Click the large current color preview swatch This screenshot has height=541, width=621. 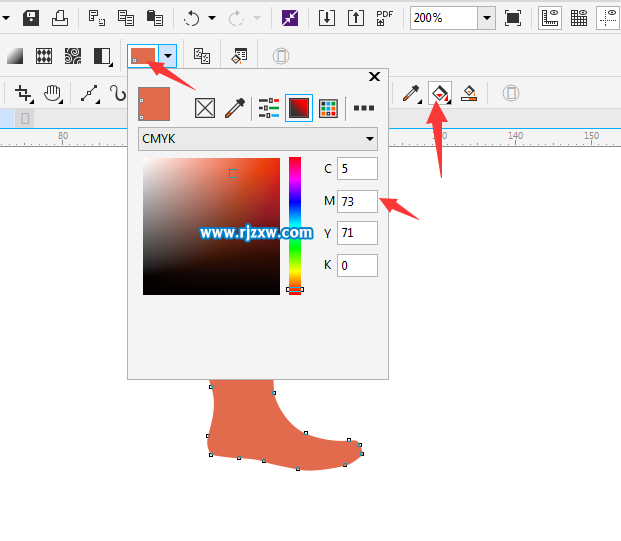pos(154,104)
